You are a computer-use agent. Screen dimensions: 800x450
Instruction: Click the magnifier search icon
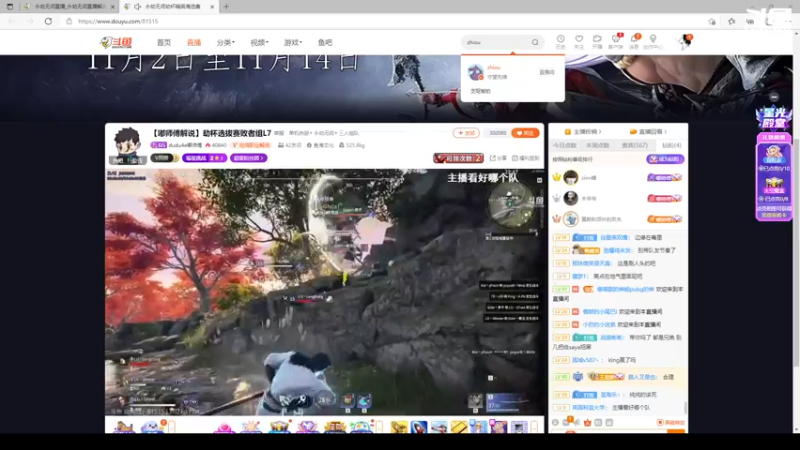pyautogui.click(x=535, y=42)
